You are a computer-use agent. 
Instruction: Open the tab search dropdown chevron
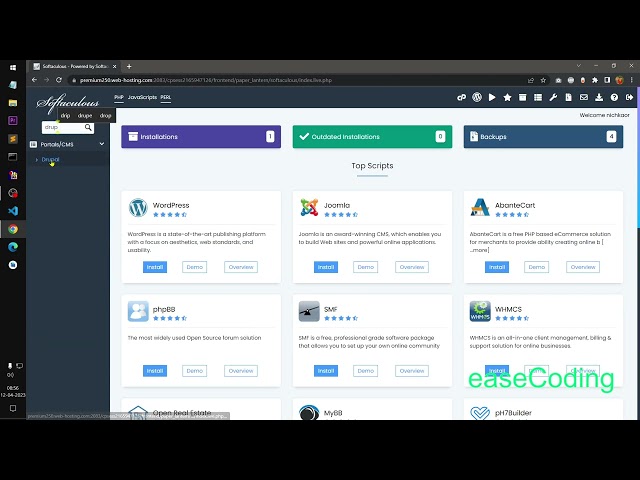[578, 66]
